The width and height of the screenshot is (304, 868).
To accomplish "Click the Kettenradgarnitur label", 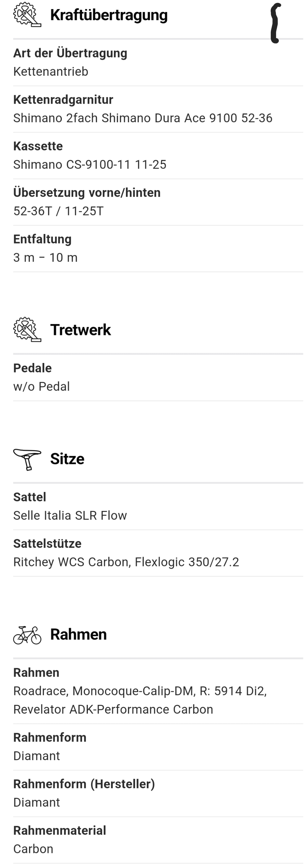I will pyautogui.click(x=63, y=100).
